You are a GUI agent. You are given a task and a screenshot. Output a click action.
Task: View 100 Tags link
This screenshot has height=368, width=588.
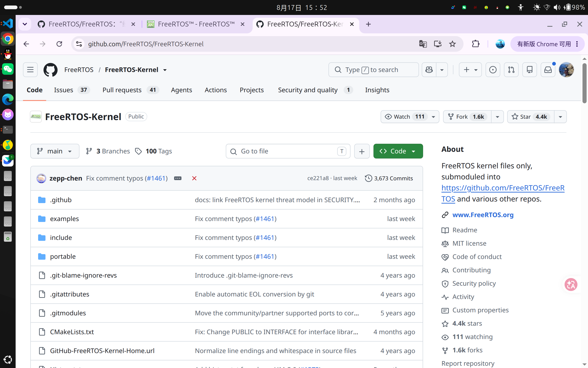(x=154, y=151)
